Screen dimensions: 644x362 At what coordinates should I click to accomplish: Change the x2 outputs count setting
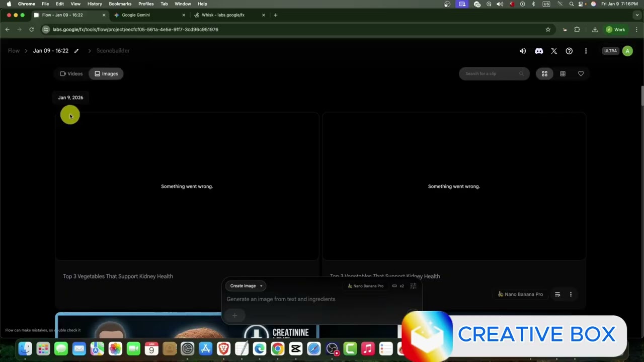pos(398,286)
